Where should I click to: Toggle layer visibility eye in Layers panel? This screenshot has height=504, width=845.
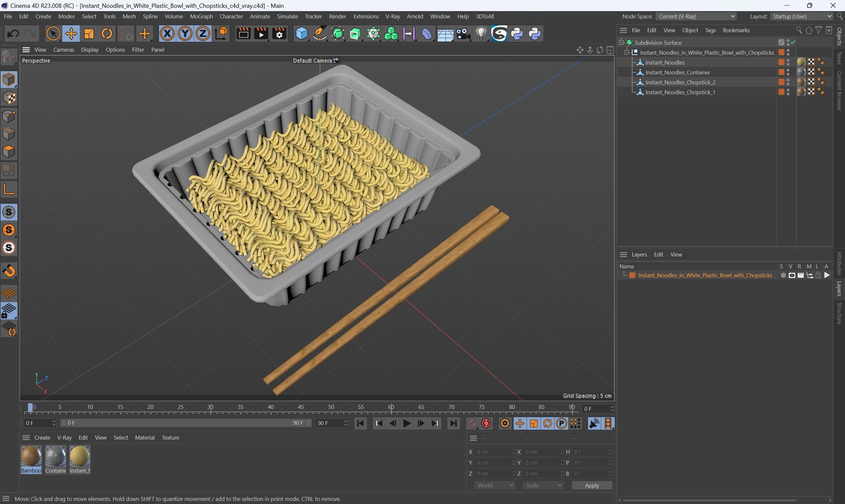(x=792, y=275)
